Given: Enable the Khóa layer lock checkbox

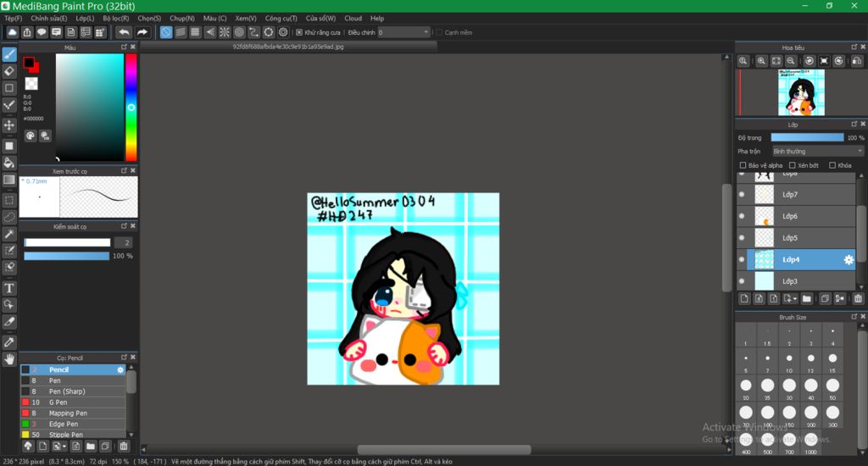Looking at the screenshot, I should click(x=832, y=165).
